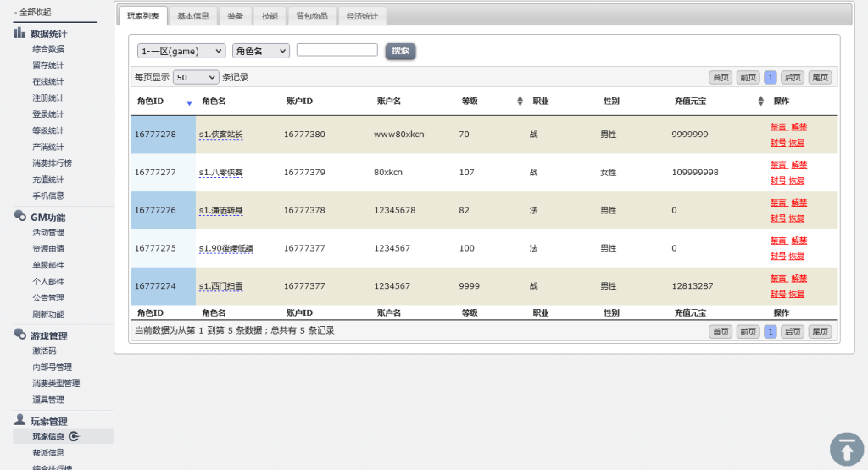Click refresh icon beside 玩家信息

click(75, 436)
